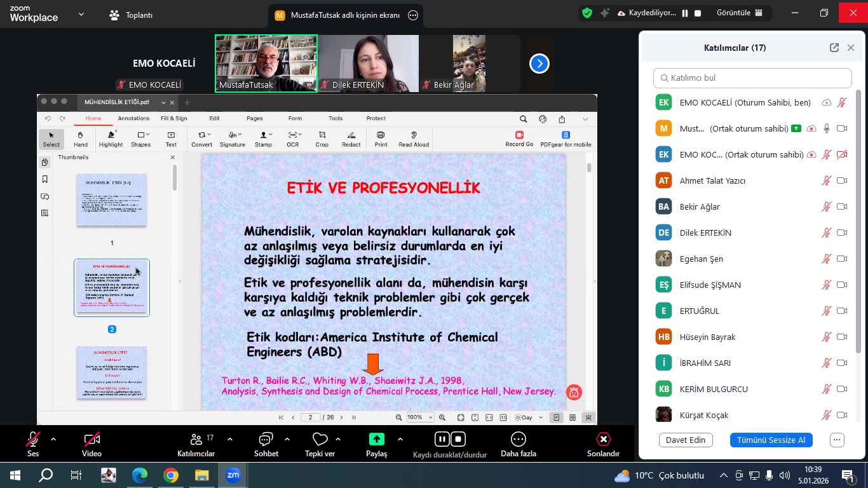Click the Tümünü Sessize Al button

771,440
